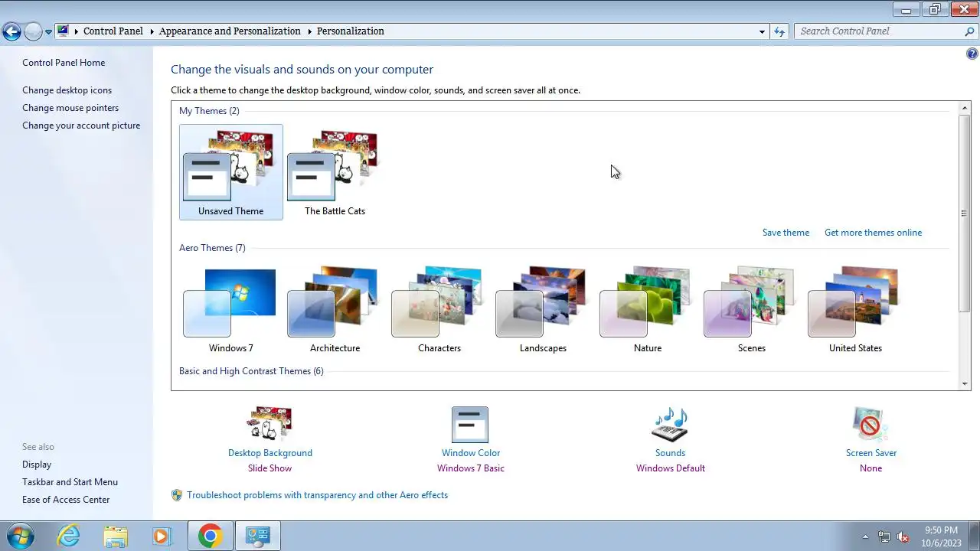This screenshot has width=980, height=551.
Task: Switch to the Nature theme
Action: [647, 309]
